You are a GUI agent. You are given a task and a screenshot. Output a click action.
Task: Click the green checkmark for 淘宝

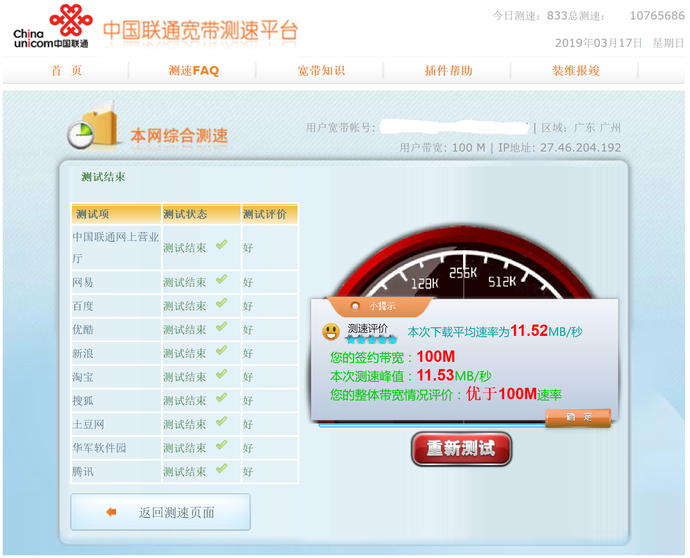(x=221, y=376)
